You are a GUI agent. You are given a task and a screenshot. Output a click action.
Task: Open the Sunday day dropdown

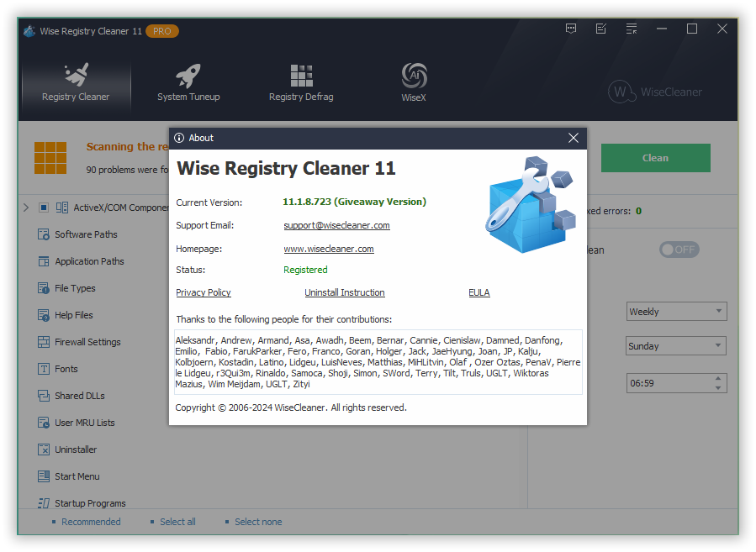point(676,346)
